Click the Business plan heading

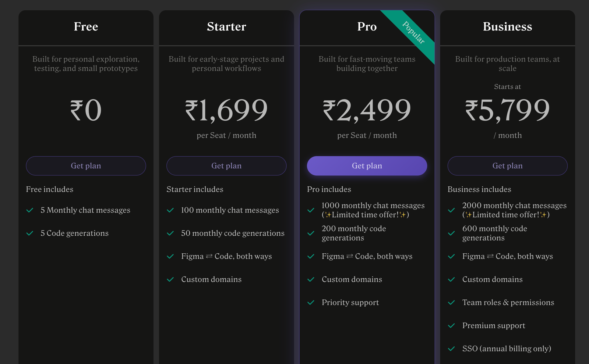[x=507, y=26]
